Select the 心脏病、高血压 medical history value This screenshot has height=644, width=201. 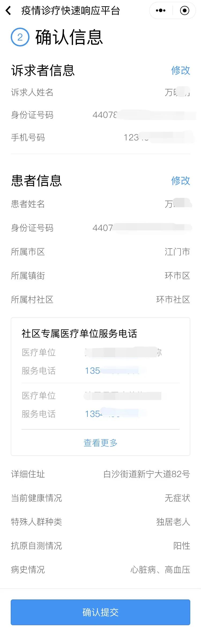click(x=160, y=570)
